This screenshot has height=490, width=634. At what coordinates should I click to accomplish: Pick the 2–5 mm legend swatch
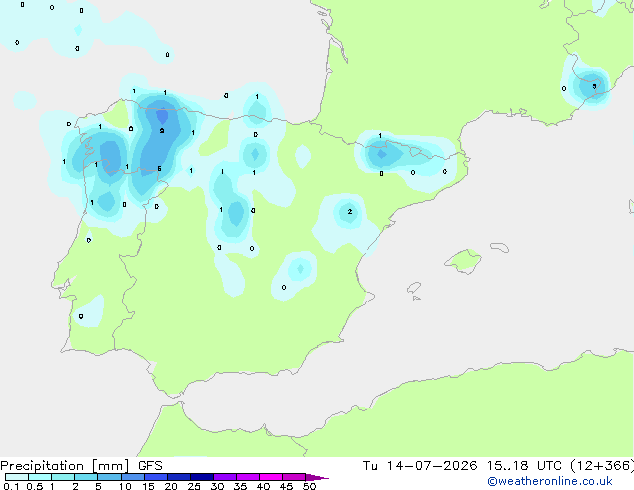point(86,477)
